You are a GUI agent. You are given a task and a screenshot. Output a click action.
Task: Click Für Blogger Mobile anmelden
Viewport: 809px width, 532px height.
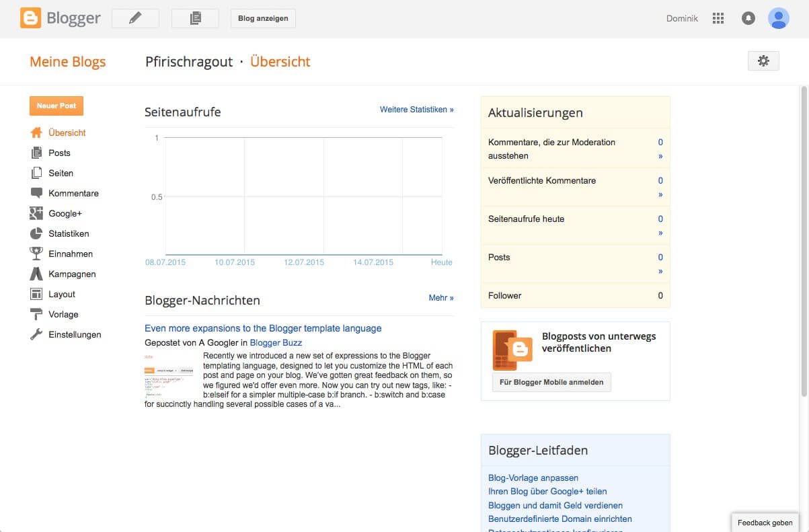pos(551,382)
